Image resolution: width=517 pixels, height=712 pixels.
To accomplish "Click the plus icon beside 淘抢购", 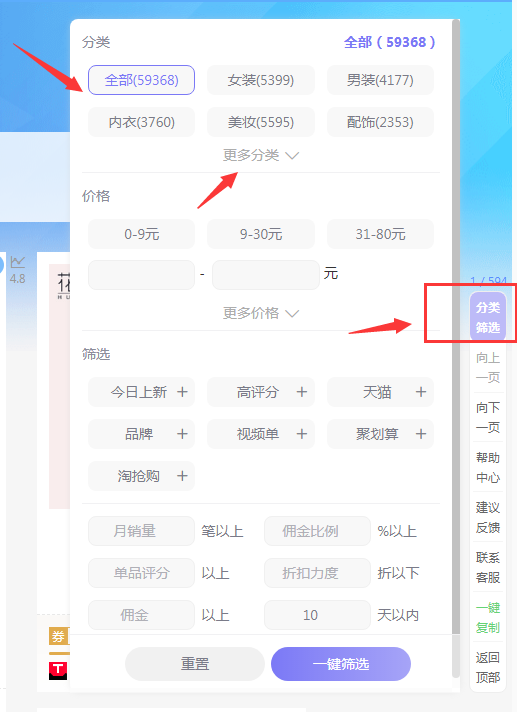I will click(x=182, y=476).
